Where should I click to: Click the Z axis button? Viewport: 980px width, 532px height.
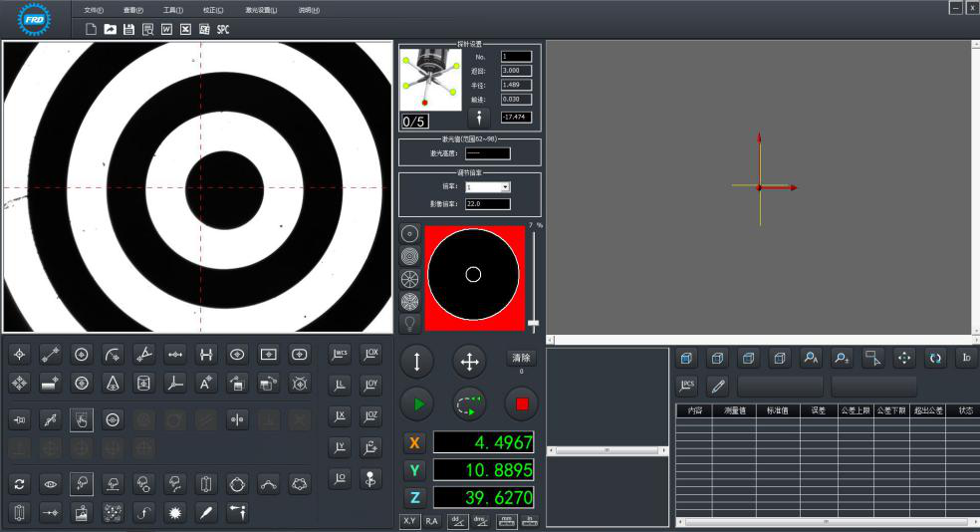(x=415, y=497)
